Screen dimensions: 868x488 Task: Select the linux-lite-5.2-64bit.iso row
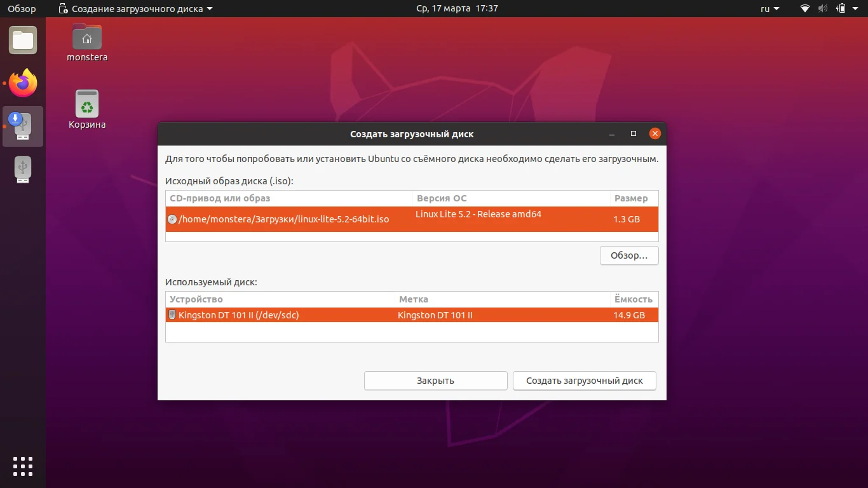tap(412, 219)
